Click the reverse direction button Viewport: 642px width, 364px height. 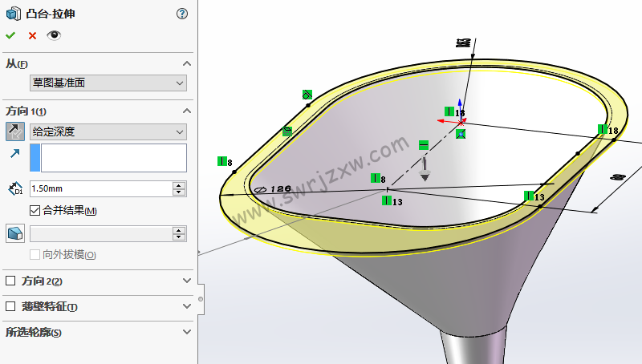point(15,131)
